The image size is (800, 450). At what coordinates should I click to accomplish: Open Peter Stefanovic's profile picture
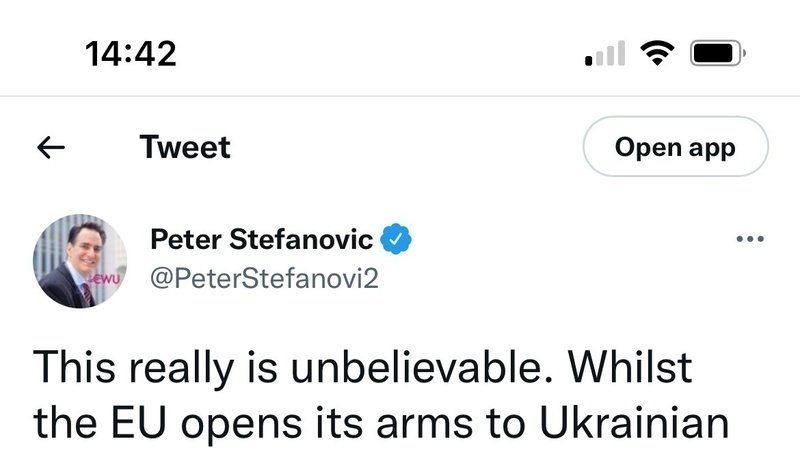click(x=81, y=261)
